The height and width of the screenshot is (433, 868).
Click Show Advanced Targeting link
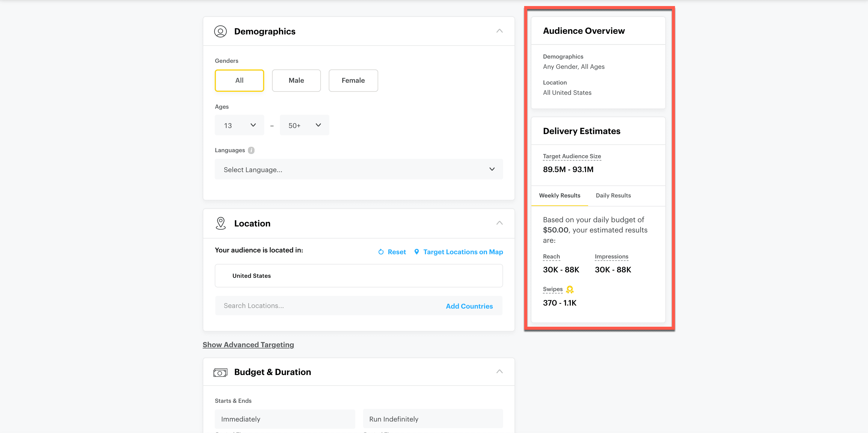[248, 345]
